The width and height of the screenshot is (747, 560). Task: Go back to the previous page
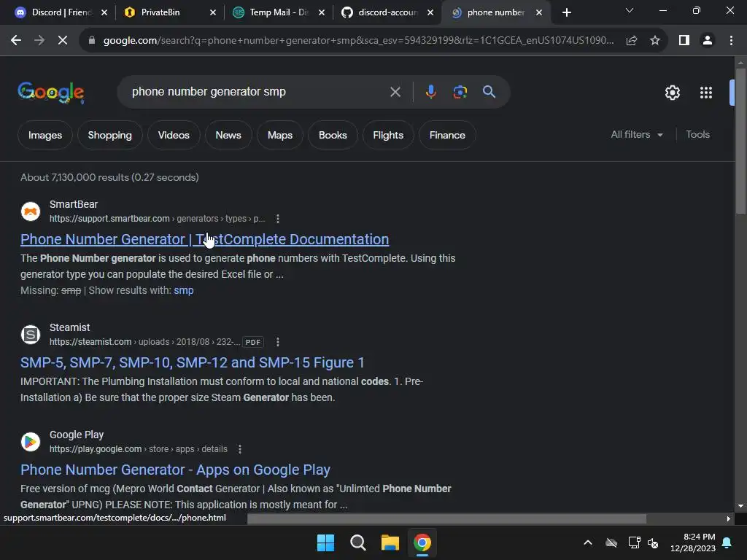point(16,41)
